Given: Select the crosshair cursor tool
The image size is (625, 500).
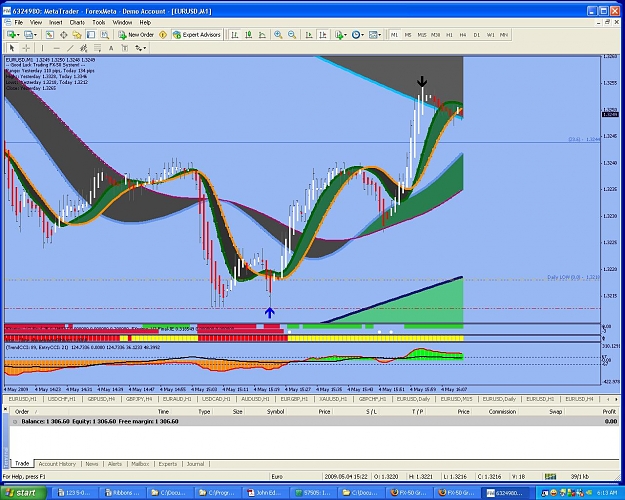Looking at the screenshot, I should coord(26,48).
